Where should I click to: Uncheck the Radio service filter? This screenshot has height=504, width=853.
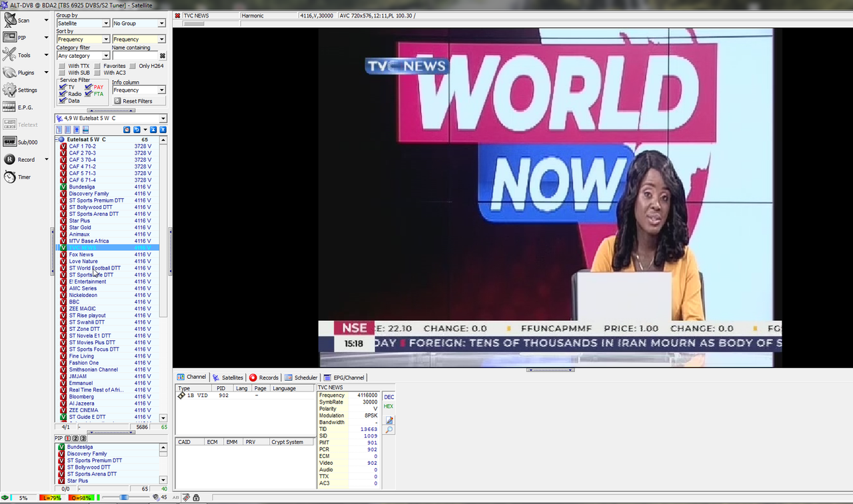pyautogui.click(x=63, y=94)
